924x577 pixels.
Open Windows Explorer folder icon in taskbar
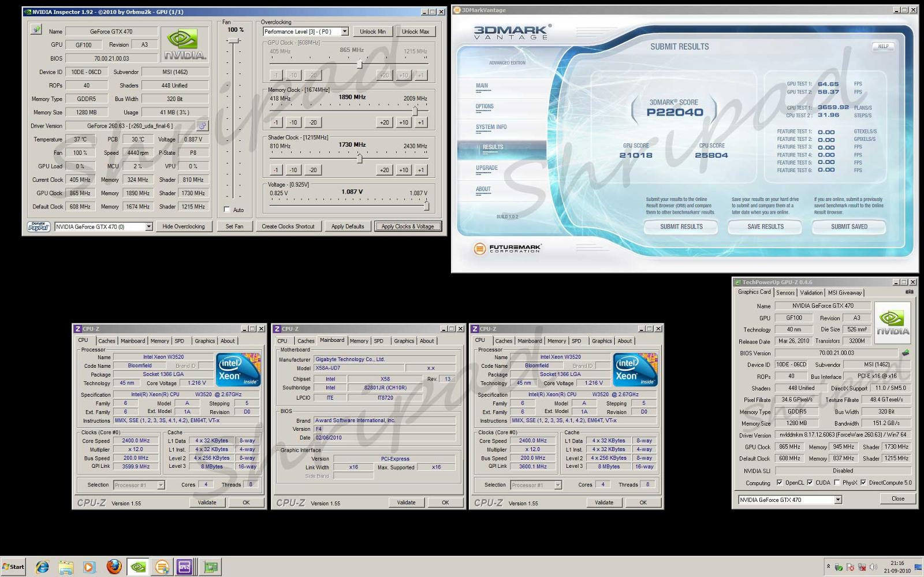point(66,567)
